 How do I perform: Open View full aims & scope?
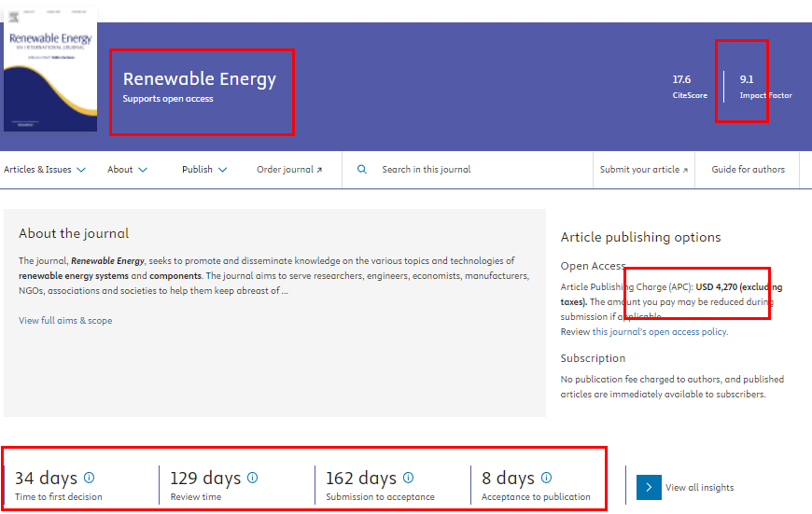click(65, 320)
